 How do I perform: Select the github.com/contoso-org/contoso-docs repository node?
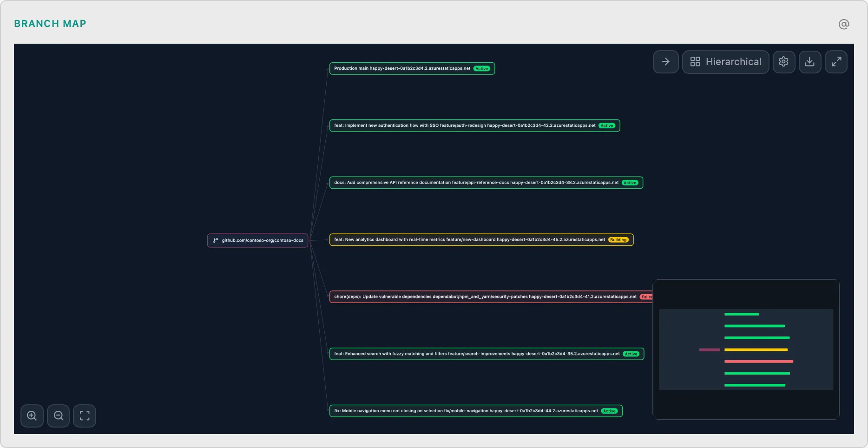pos(257,240)
